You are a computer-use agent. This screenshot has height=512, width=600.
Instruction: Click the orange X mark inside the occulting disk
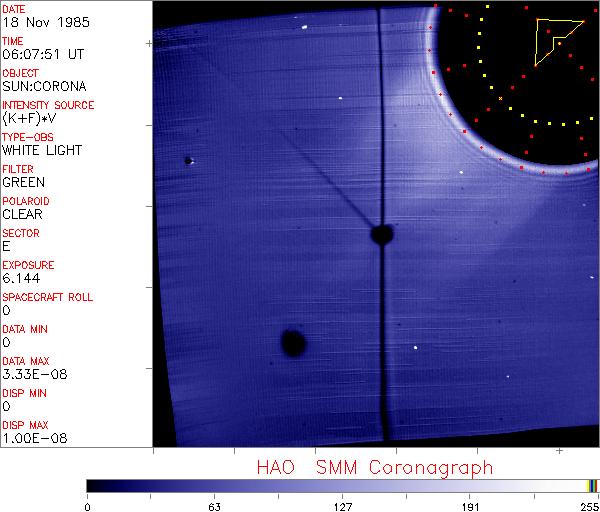click(500, 98)
